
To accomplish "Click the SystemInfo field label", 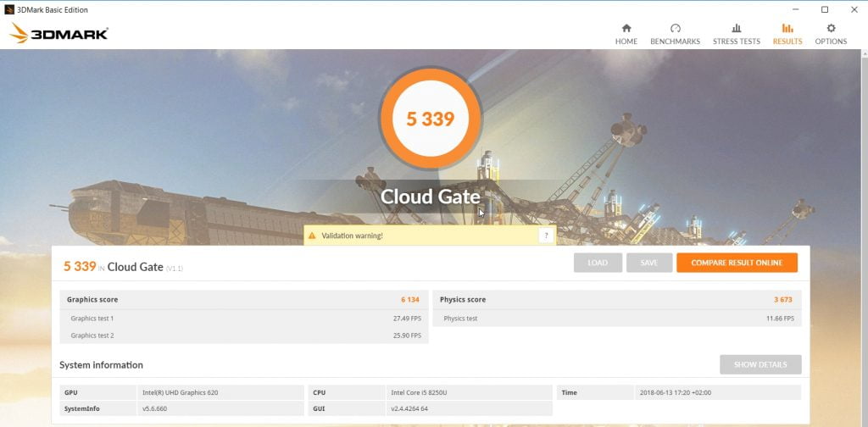I will tap(82, 408).
